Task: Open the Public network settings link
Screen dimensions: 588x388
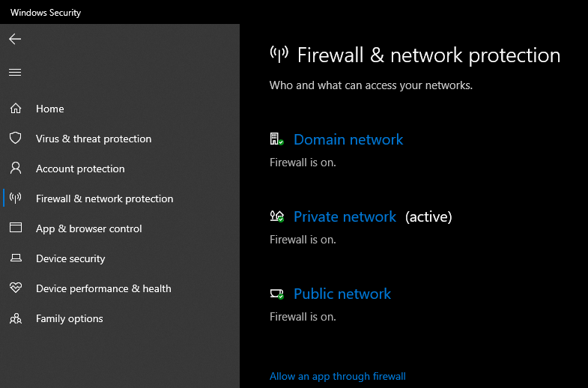Action: click(342, 294)
